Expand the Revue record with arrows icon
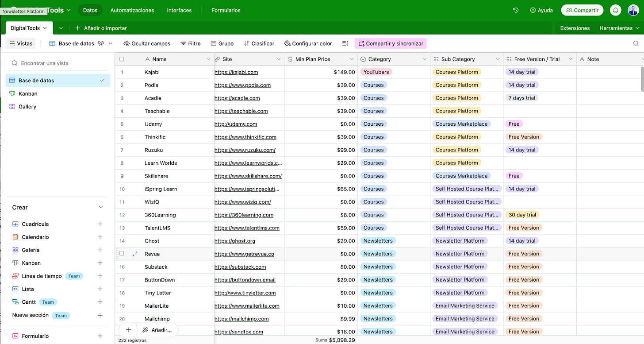The width and height of the screenshot is (644, 344). click(135, 254)
